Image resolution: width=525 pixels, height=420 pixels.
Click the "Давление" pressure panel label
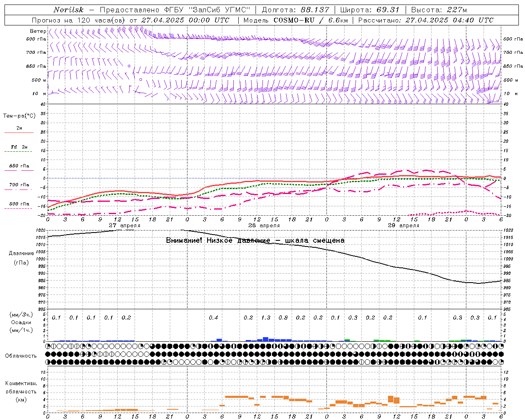[21, 253]
